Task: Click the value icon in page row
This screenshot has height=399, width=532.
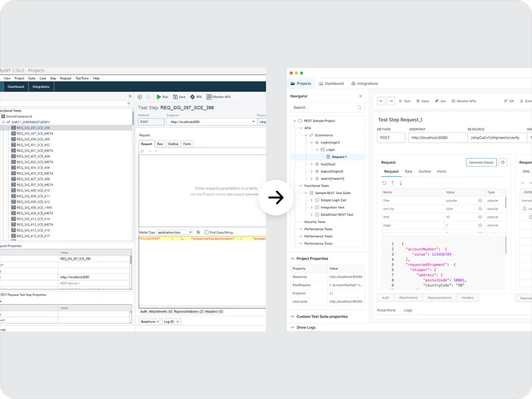Action: point(480,225)
